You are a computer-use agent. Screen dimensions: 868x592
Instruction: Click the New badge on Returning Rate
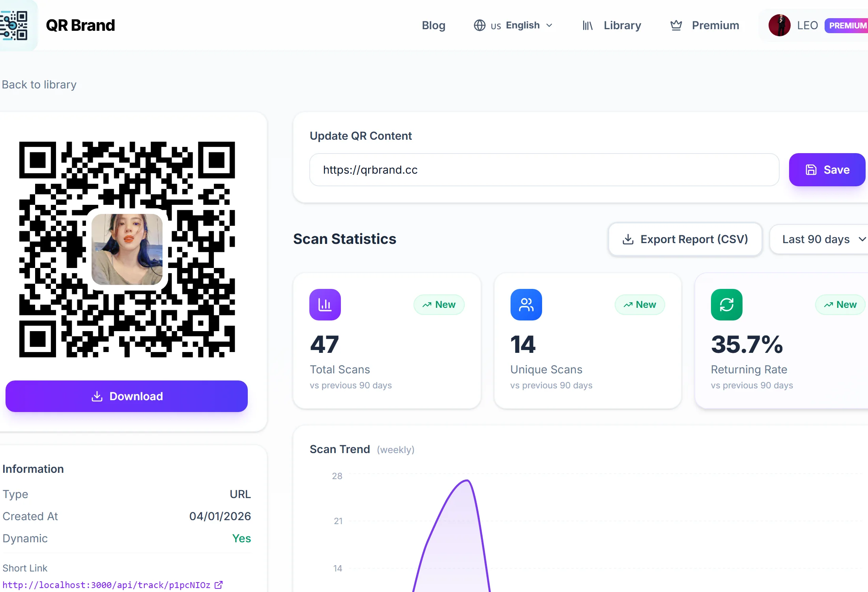tap(840, 305)
